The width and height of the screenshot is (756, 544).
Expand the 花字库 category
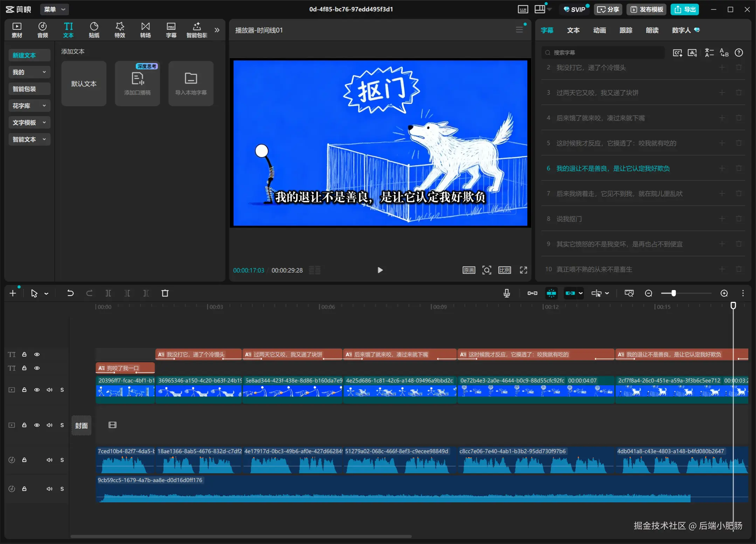click(29, 106)
